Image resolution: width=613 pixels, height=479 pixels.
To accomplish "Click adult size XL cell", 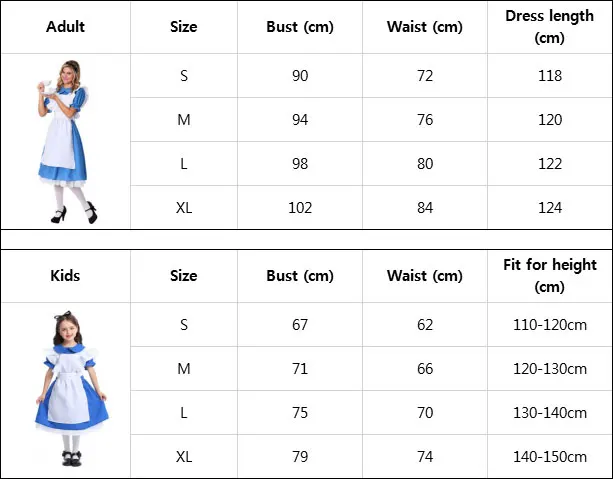I will [184, 208].
